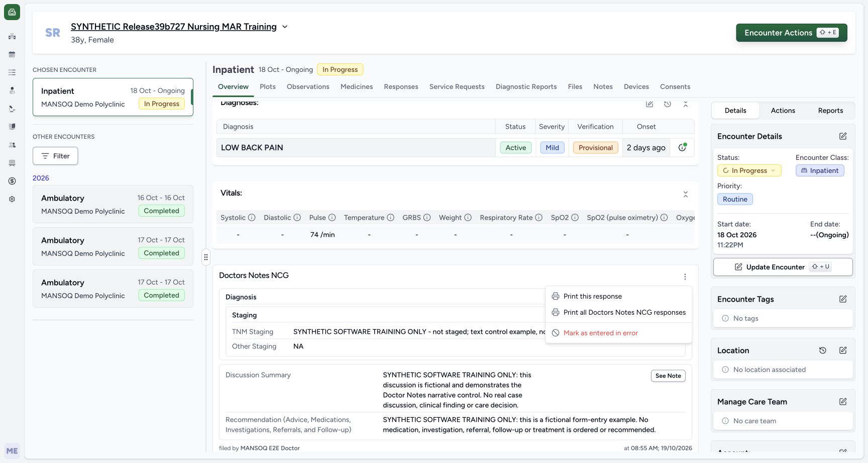This screenshot has width=868, height=463.
Task: Open the Reports tab in right panel
Action: coord(830,111)
